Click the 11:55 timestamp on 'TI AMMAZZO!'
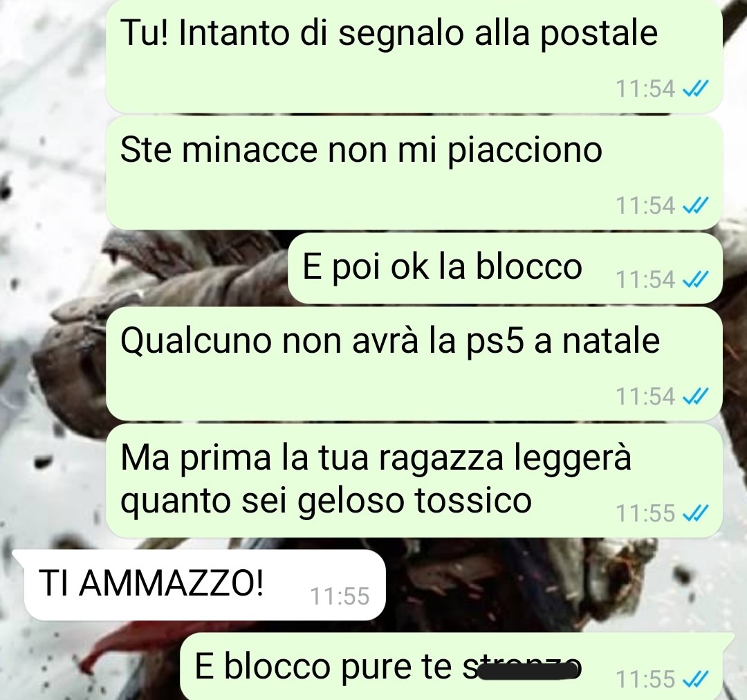This screenshot has height=700, width=747. [340, 596]
